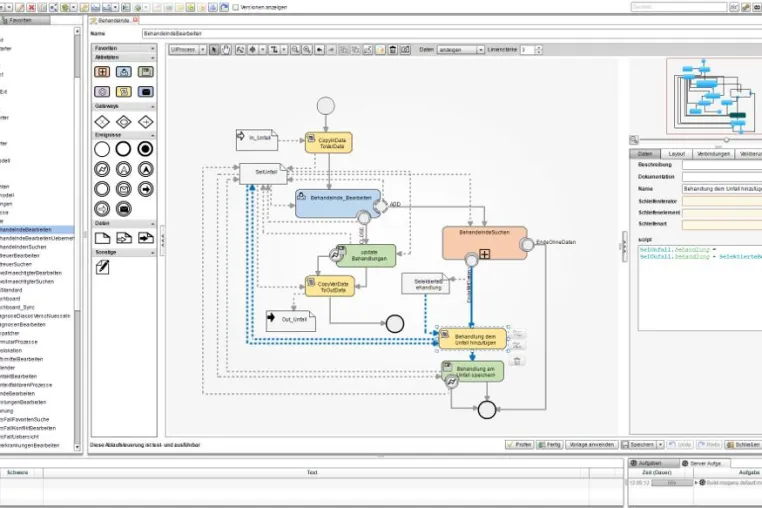Click the camera snapshot icon in toolbar
Image resolution: width=762 pixels, height=508 pixels.
point(405,50)
